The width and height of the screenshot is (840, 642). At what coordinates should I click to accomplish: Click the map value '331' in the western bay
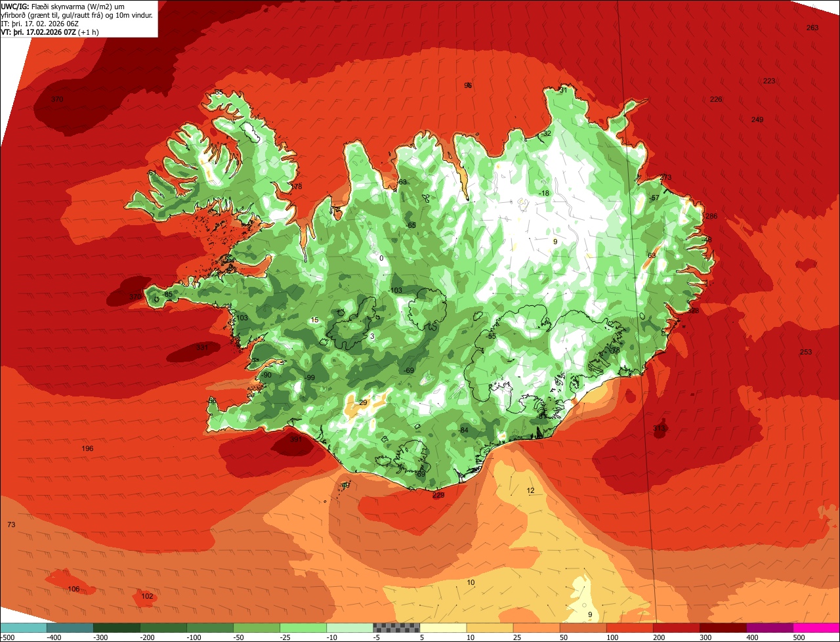(x=202, y=347)
